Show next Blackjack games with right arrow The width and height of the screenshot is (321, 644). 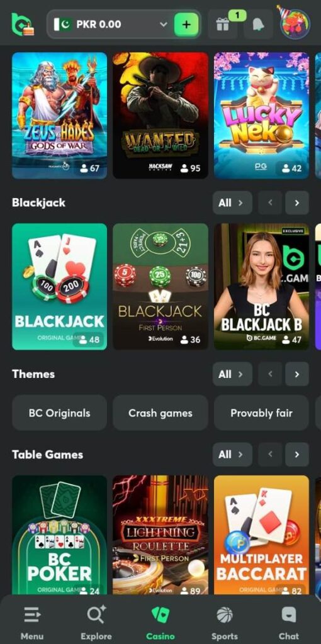click(x=296, y=203)
